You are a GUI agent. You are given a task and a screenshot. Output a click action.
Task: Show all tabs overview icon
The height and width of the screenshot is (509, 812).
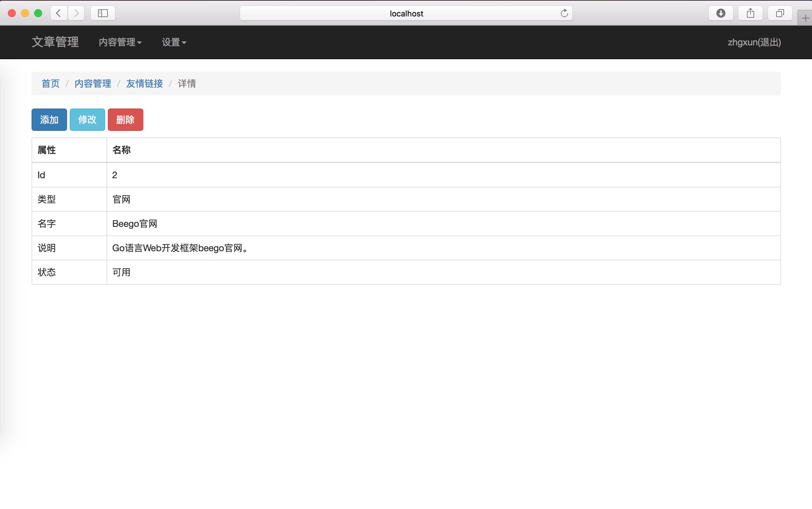pyautogui.click(x=780, y=13)
